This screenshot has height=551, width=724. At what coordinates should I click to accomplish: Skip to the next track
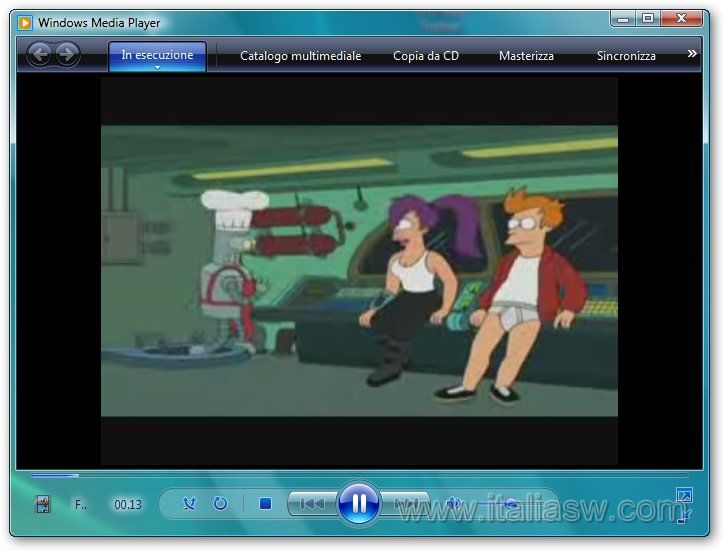(x=405, y=503)
